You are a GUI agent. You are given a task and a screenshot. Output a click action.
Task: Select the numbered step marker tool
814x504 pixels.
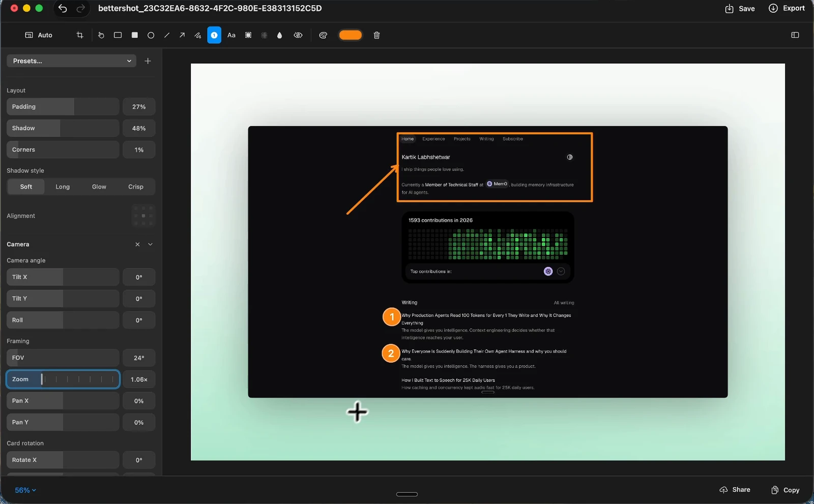point(214,35)
